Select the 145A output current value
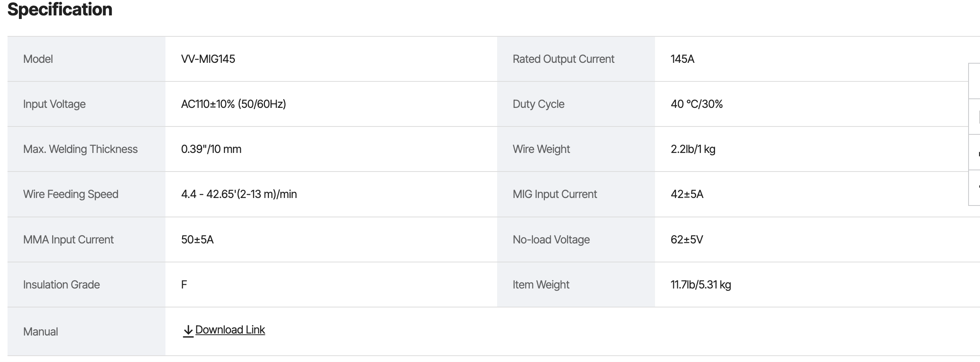 682,59
